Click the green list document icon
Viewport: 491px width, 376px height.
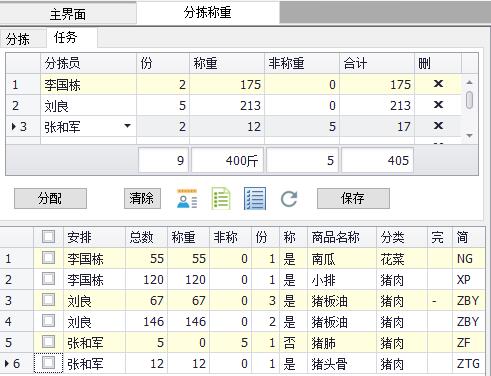click(221, 199)
